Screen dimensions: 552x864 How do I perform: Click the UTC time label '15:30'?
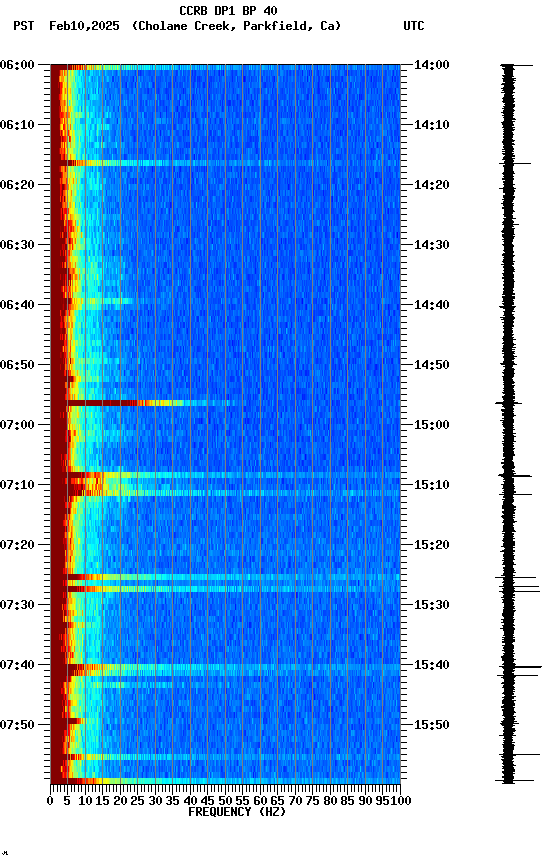[x=432, y=605]
